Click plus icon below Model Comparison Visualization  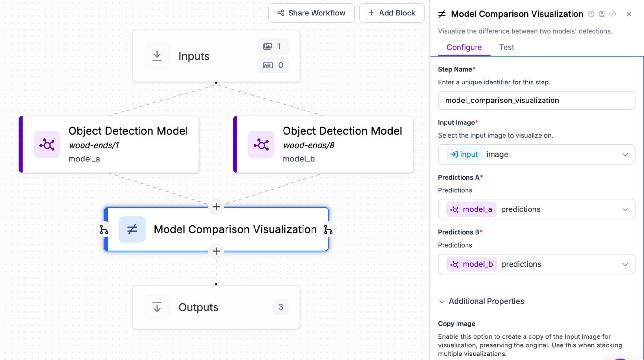tap(216, 251)
